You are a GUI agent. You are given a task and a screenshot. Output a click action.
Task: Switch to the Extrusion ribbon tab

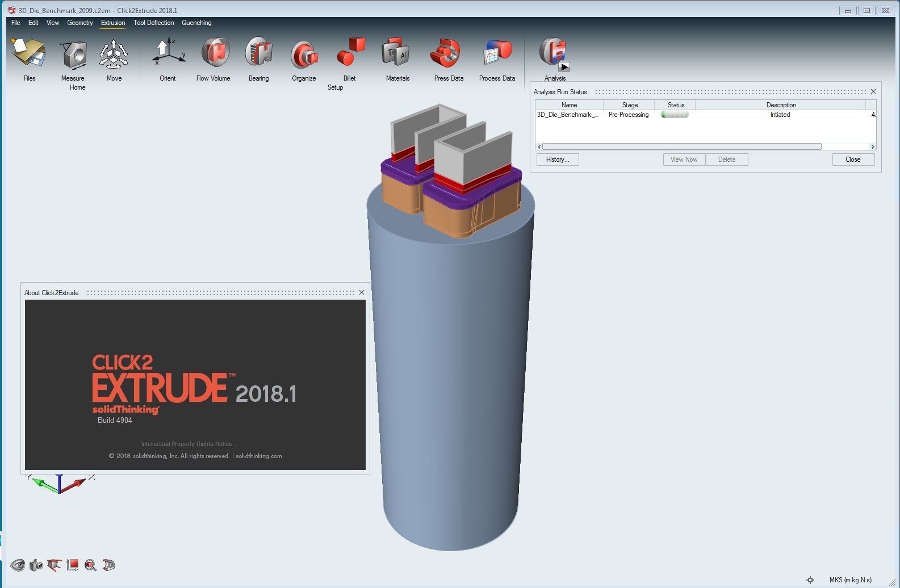pos(113,23)
